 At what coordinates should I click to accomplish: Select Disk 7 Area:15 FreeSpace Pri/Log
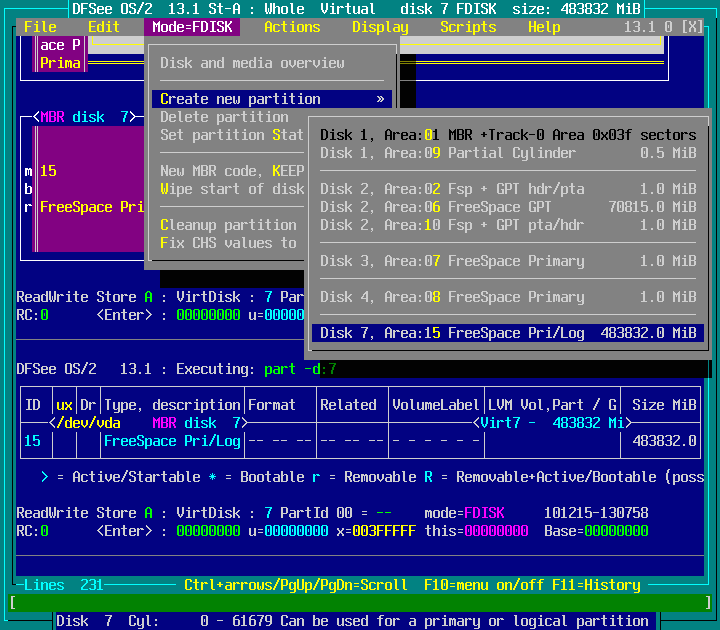[508, 333]
